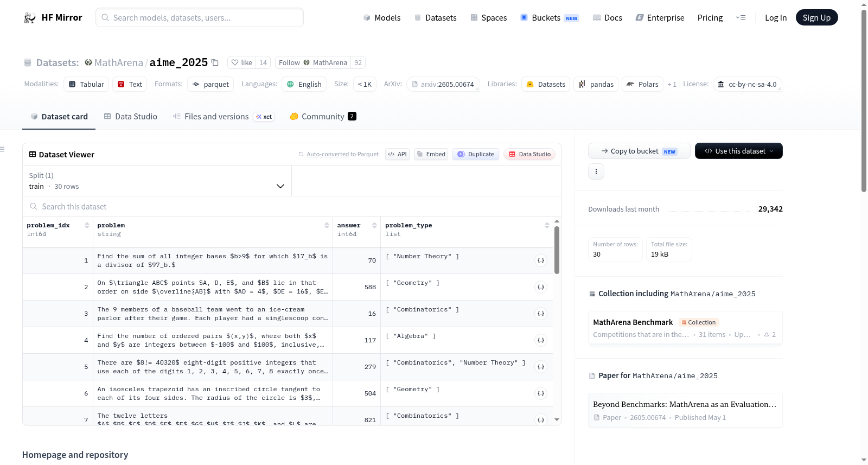
Task: Open Buckets in the top navigation
Action: coord(550,18)
